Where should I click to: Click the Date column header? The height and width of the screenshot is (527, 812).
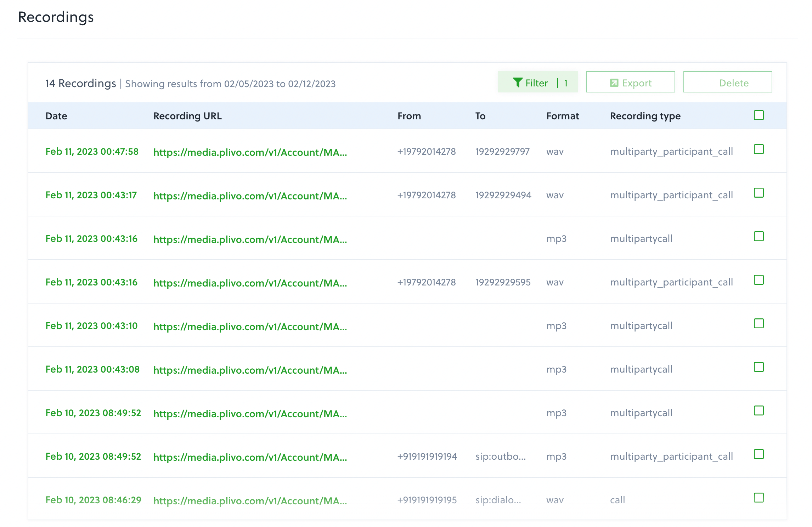56,116
